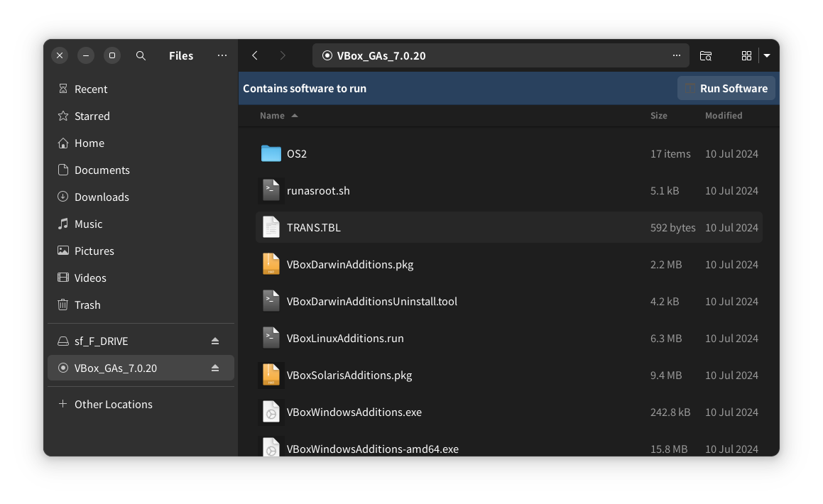This screenshot has height=504, width=823.
Task: Open Music in the sidebar
Action: 141,224
